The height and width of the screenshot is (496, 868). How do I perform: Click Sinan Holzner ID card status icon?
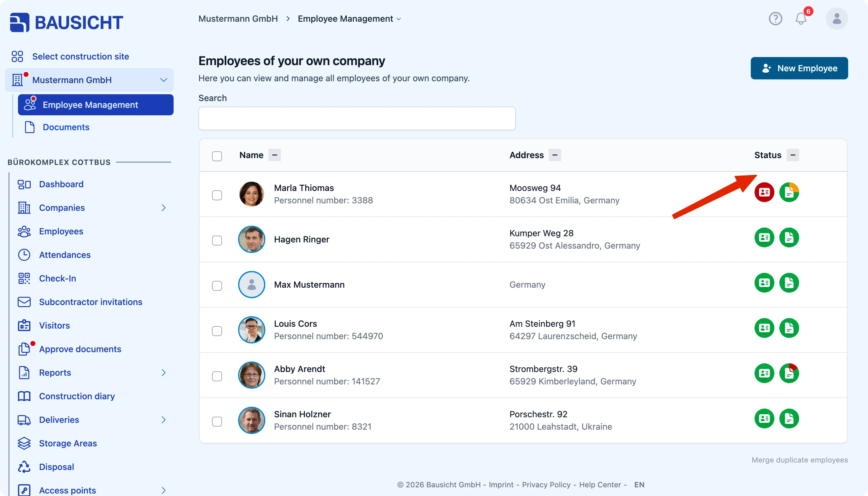point(764,419)
